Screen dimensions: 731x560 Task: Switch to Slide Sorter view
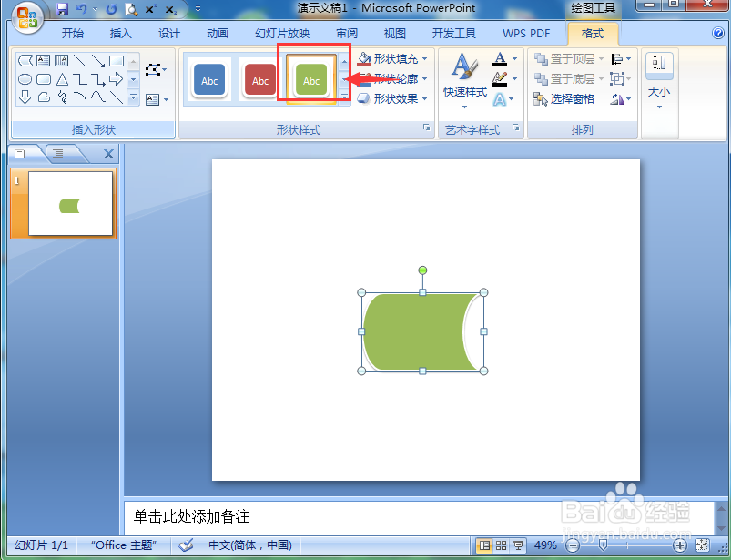pos(502,545)
